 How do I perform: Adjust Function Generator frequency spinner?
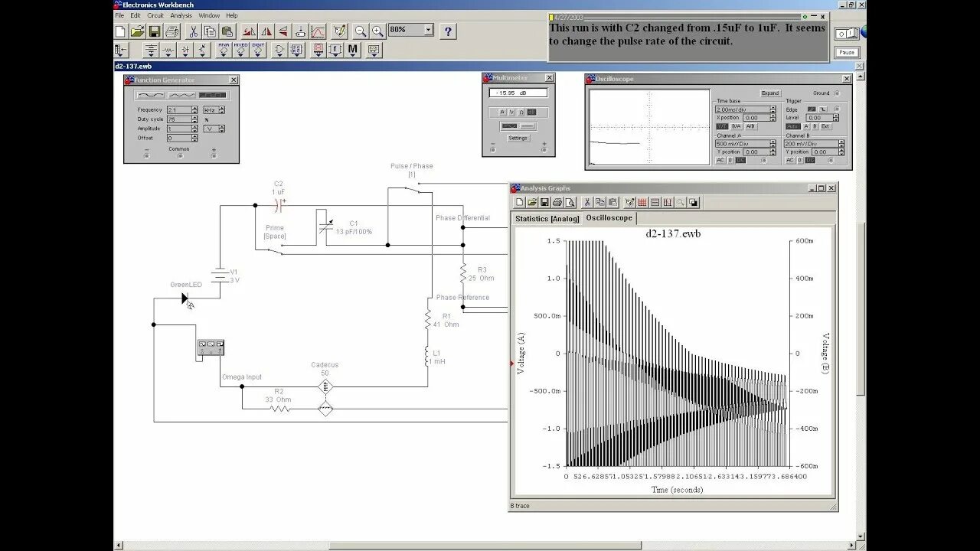pyautogui.click(x=194, y=110)
